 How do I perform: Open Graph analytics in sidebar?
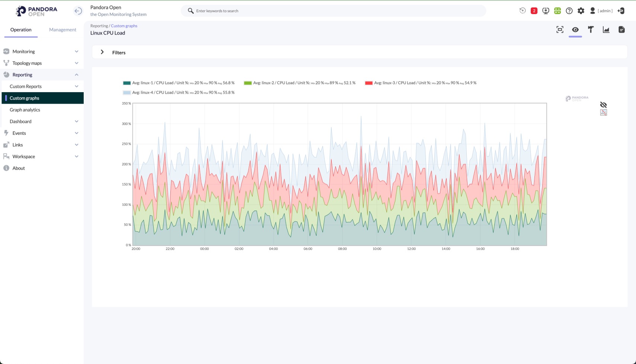25,110
